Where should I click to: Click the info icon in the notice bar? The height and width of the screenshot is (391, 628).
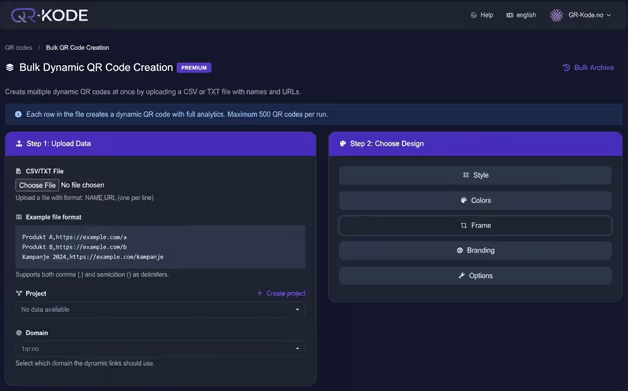click(x=18, y=114)
